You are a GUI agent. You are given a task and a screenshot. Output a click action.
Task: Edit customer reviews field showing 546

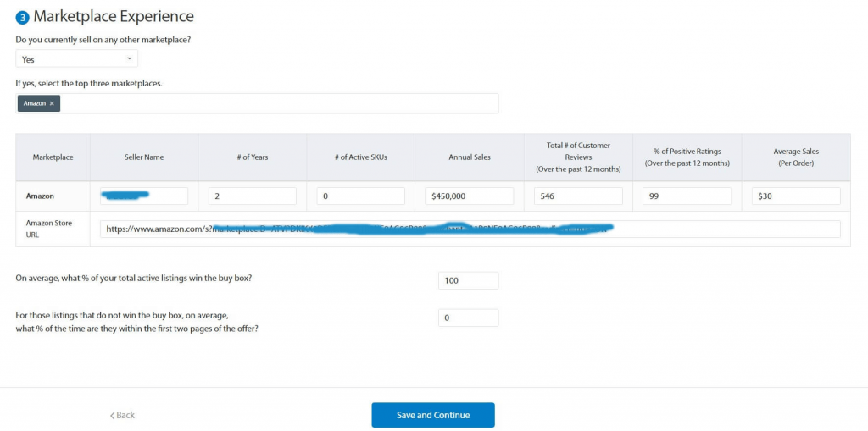pos(578,196)
